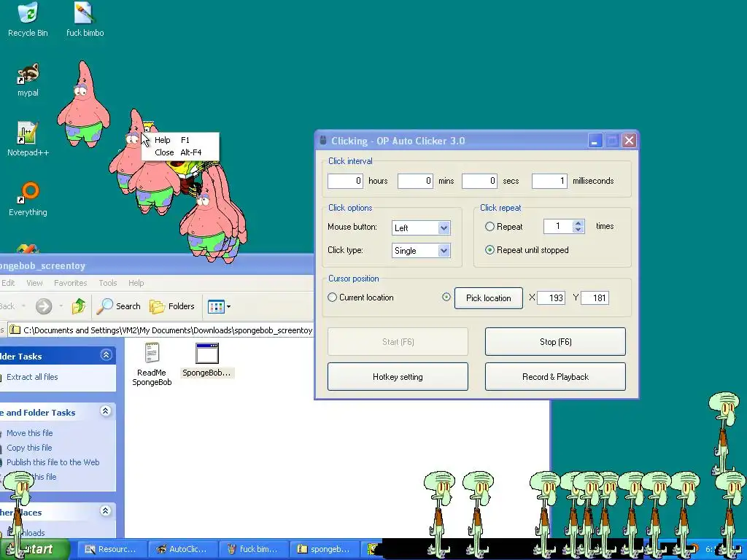Click the Stop (F6) button
This screenshot has height=560, width=747.
point(555,341)
